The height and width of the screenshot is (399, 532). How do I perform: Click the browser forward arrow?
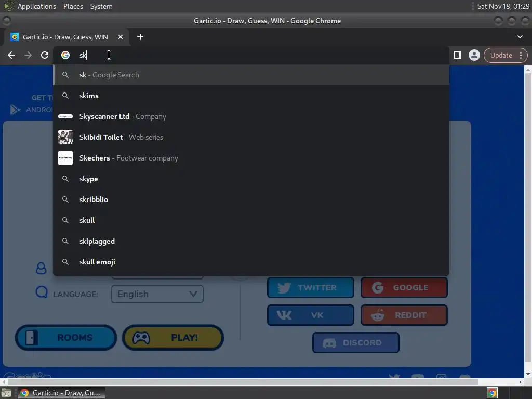(28, 55)
